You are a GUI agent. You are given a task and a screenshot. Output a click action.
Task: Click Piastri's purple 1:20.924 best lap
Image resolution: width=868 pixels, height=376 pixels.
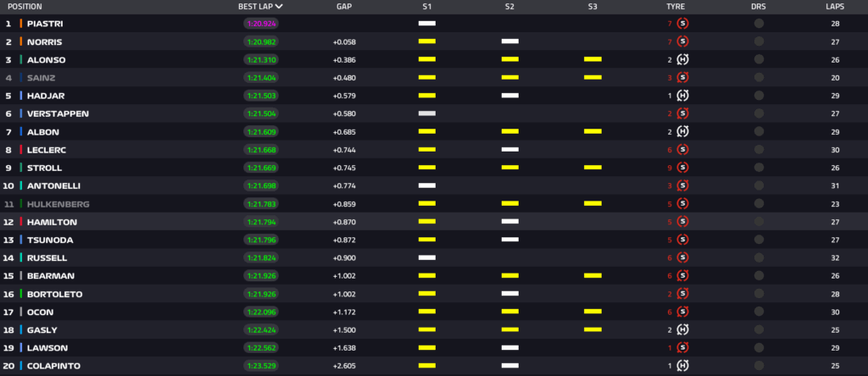pyautogui.click(x=261, y=24)
